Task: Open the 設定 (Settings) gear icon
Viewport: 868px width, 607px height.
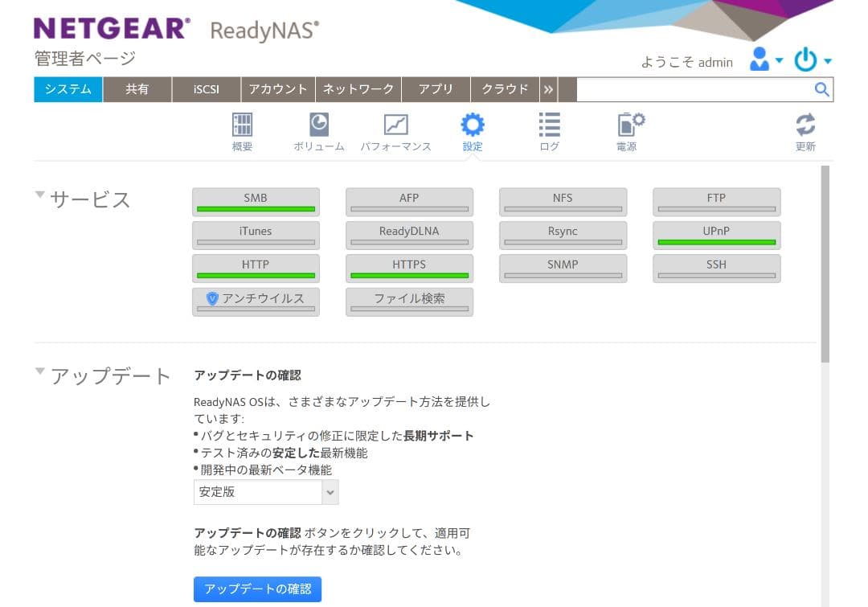Action: (472, 130)
